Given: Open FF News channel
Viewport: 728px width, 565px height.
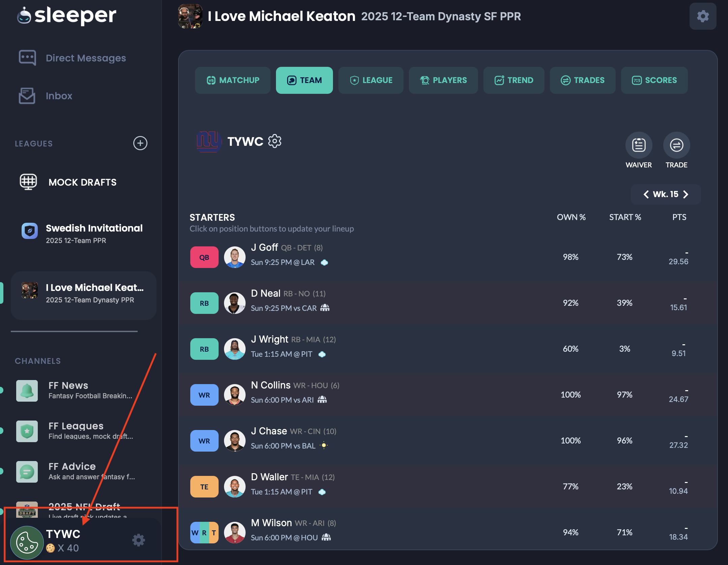Looking at the screenshot, I should click(x=74, y=391).
